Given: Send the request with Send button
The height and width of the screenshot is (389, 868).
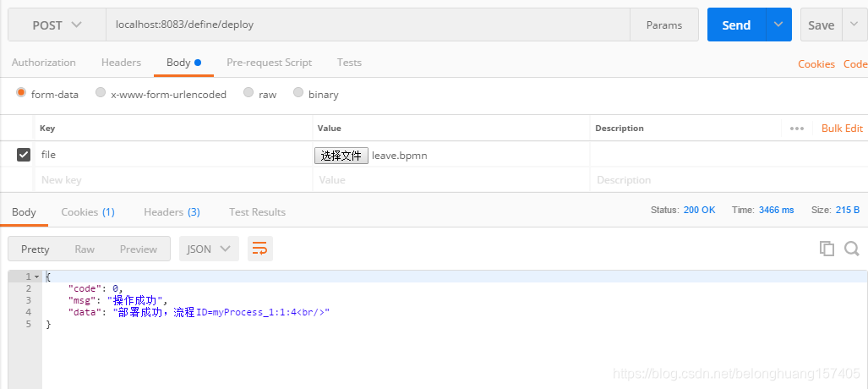Looking at the screenshot, I should (736, 25).
